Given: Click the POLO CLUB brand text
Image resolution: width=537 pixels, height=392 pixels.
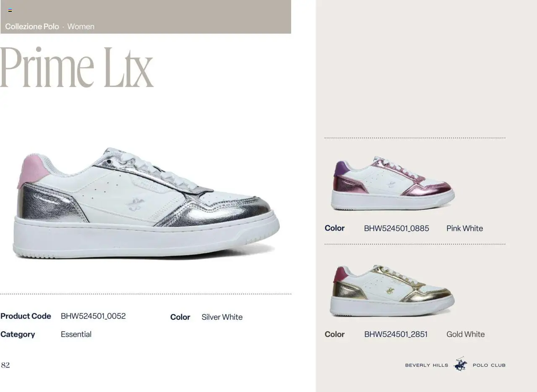Looking at the screenshot, I should 489,365.
